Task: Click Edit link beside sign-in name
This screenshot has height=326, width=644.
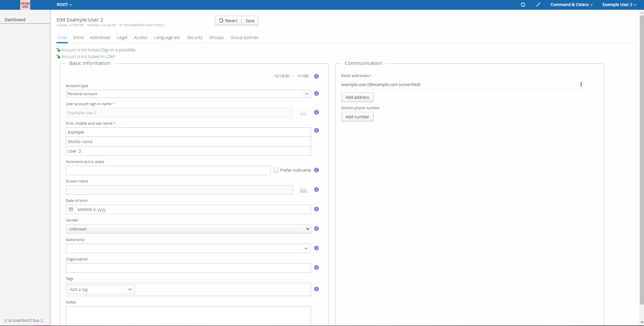Action: tap(303, 113)
